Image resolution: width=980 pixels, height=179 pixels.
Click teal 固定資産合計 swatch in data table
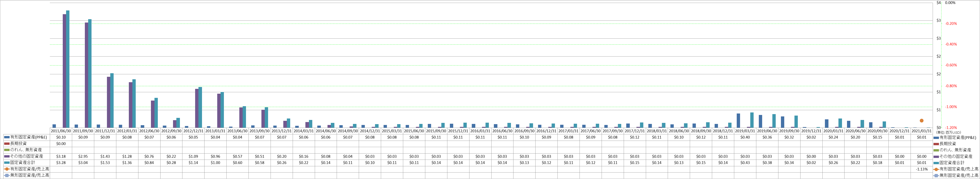click(7, 163)
